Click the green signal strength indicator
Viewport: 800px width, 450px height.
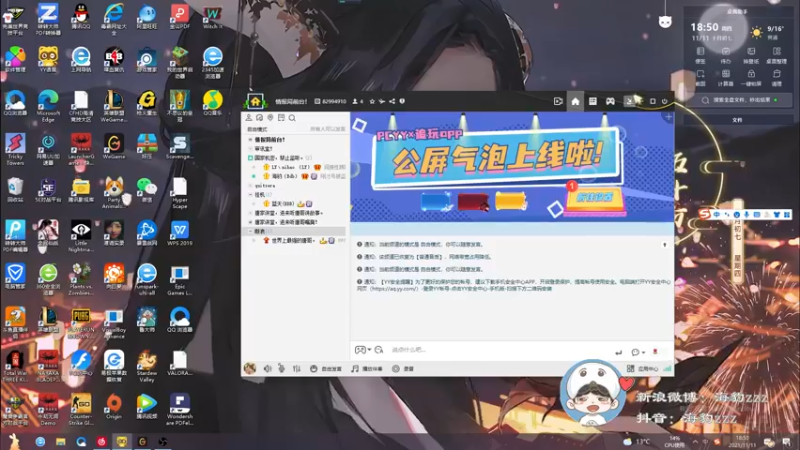pos(667,368)
